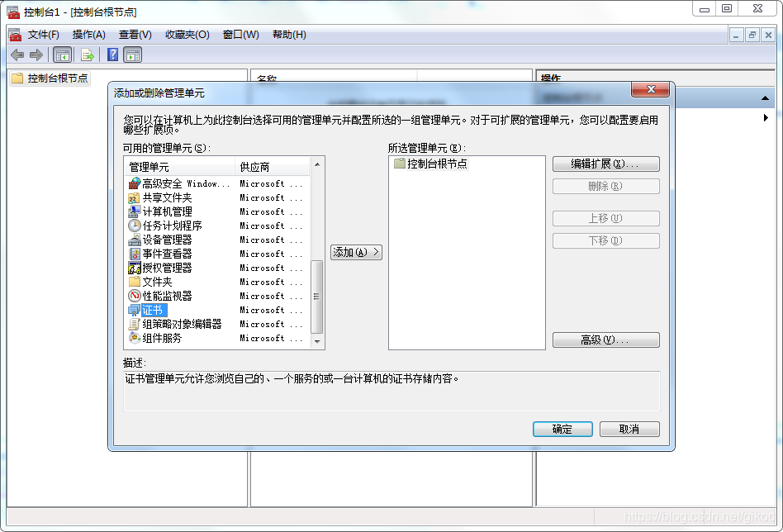Select the 共享文件夹 snap-in
The image size is (783, 532).
[163, 197]
